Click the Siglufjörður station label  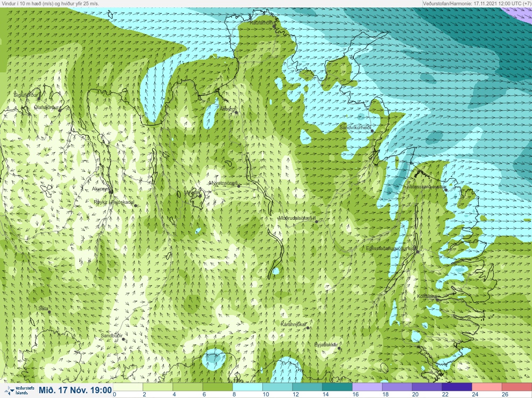point(26,95)
